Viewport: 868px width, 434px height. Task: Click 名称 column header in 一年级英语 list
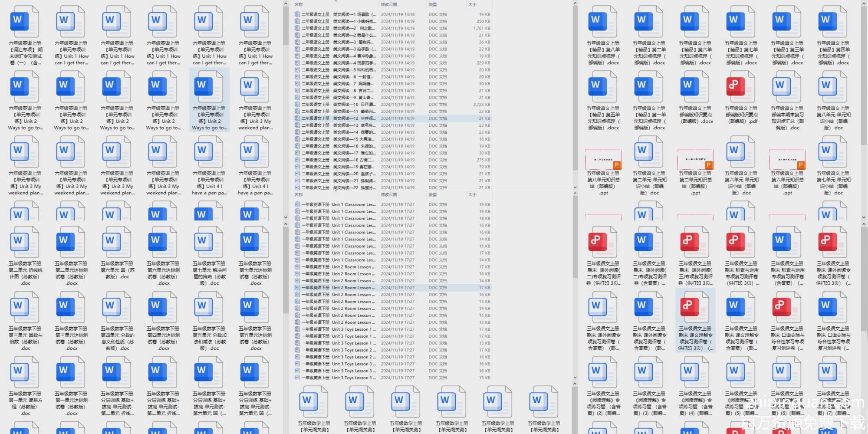pyautogui.click(x=299, y=194)
